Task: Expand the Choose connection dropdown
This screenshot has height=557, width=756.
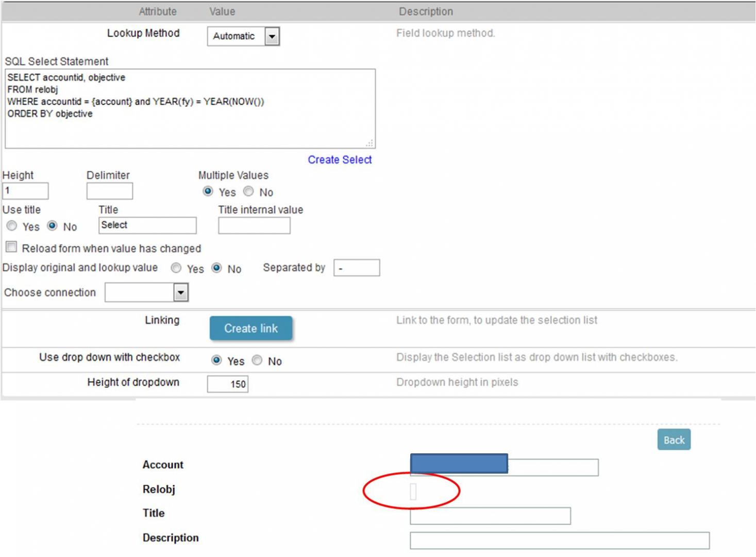Action: [x=180, y=292]
